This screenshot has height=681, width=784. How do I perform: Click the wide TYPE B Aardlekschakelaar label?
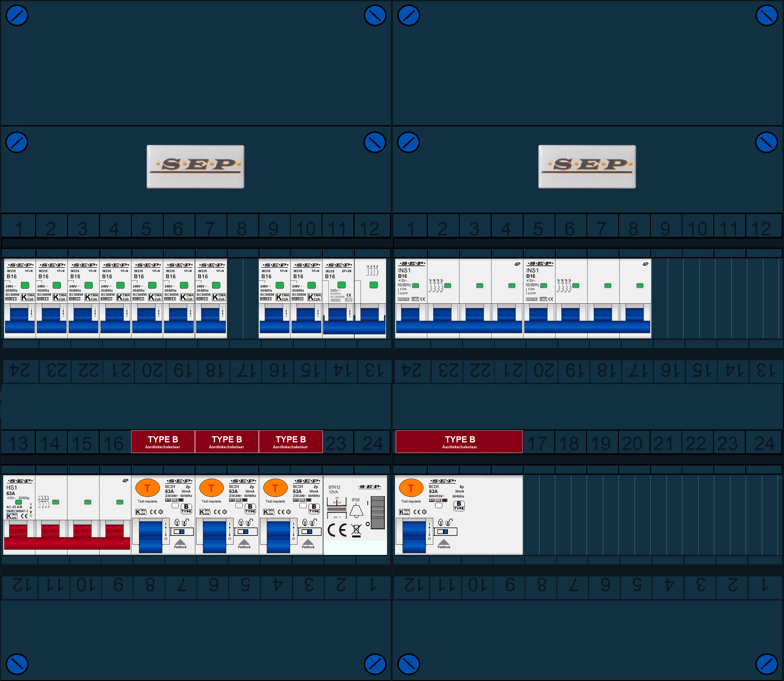click(x=459, y=442)
